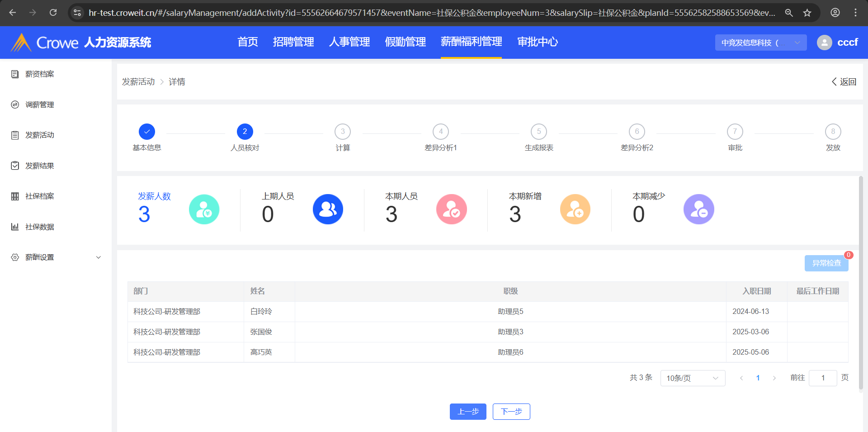The image size is (868, 432).
Task: Switch to the 人事管理 top menu
Action: point(349,42)
